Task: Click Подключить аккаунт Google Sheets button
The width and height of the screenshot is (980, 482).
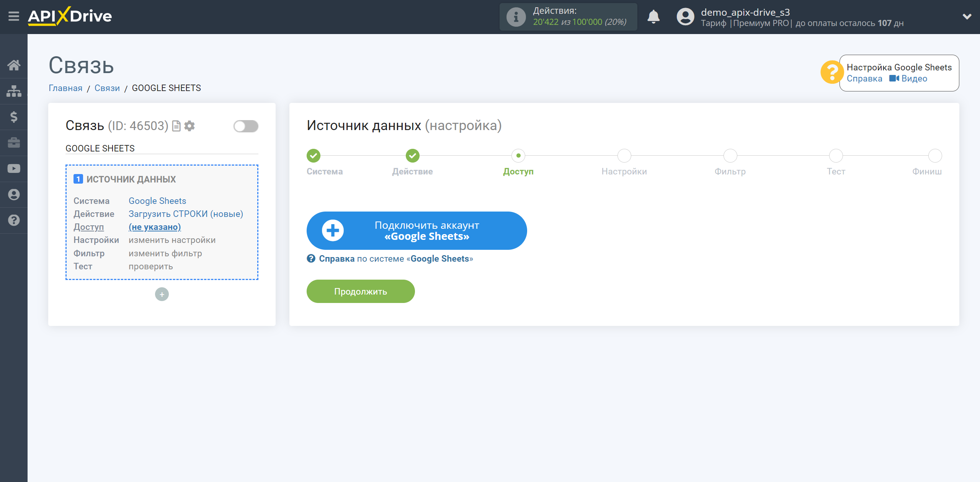Action: click(416, 231)
